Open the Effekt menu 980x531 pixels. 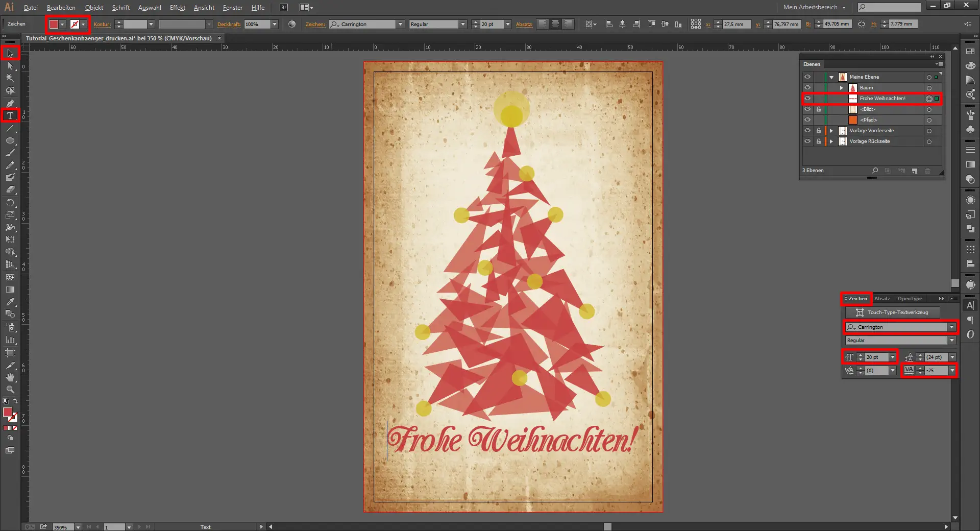tap(177, 8)
